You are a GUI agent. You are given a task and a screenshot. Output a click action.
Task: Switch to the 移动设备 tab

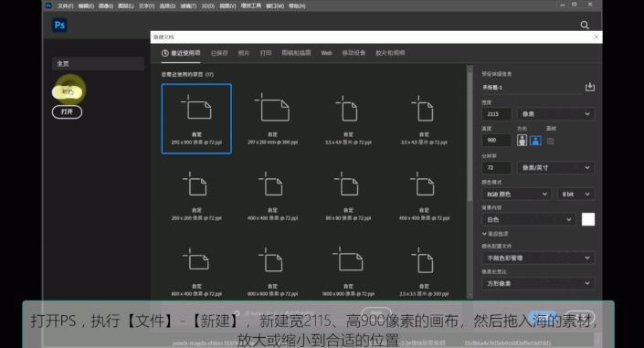354,53
